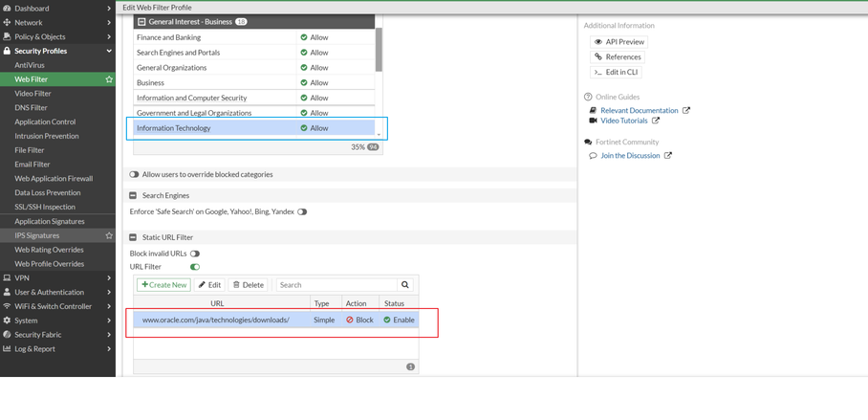The width and height of the screenshot is (868, 420).
Task: Click the Fortinet Community chat icon
Action: tap(588, 143)
